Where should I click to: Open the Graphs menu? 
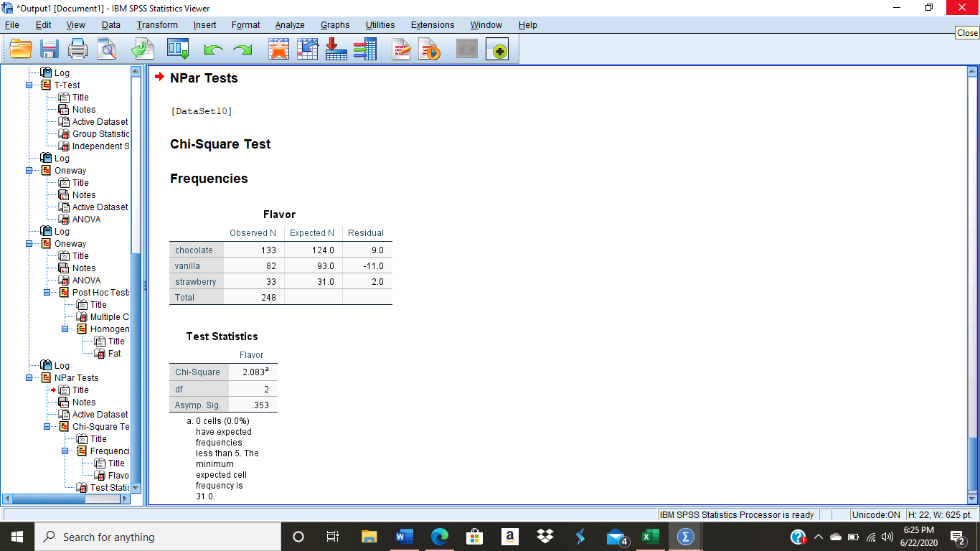(x=335, y=25)
